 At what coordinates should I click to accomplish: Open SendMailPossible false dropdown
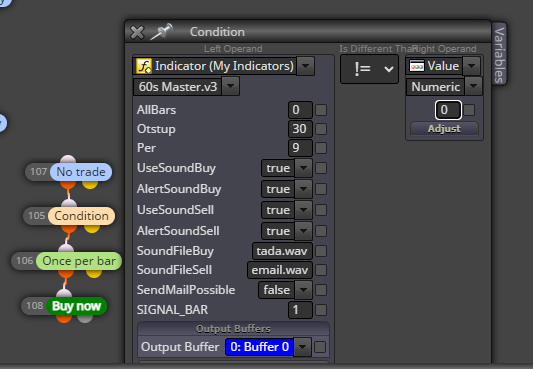click(303, 290)
